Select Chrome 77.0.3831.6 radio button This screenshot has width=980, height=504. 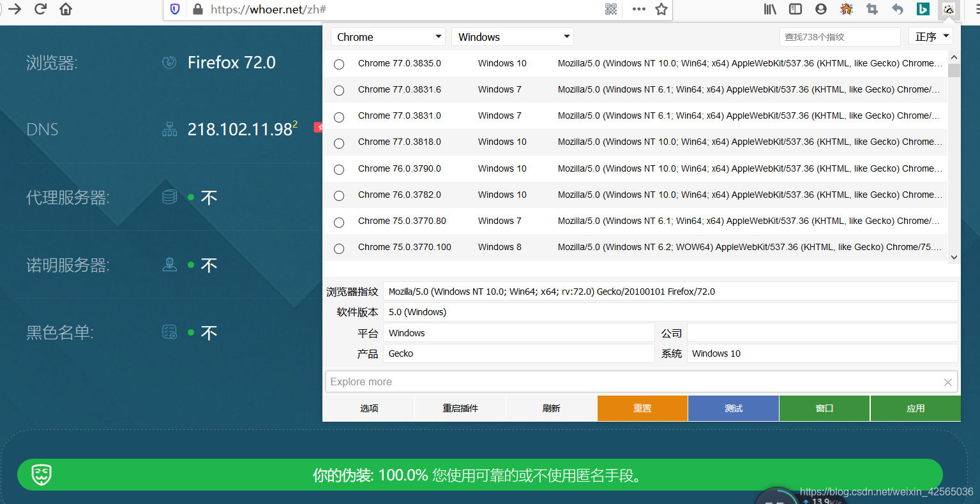pyautogui.click(x=339, y=91)
